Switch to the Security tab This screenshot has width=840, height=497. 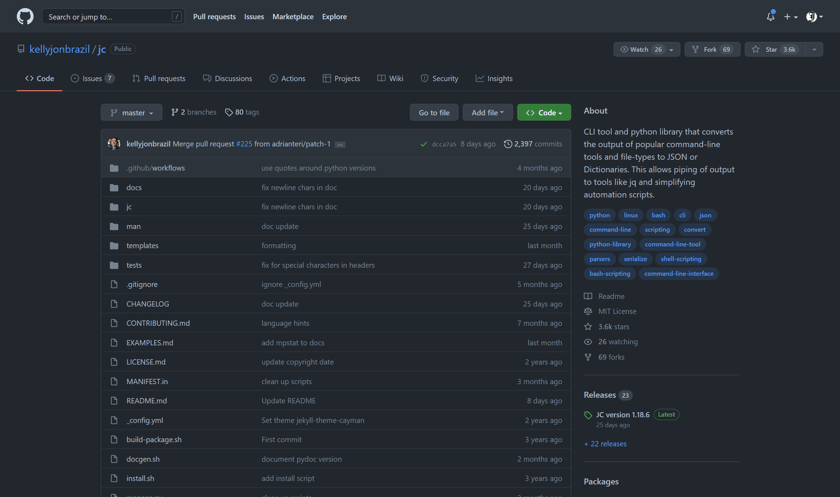[x=439, y=78]
